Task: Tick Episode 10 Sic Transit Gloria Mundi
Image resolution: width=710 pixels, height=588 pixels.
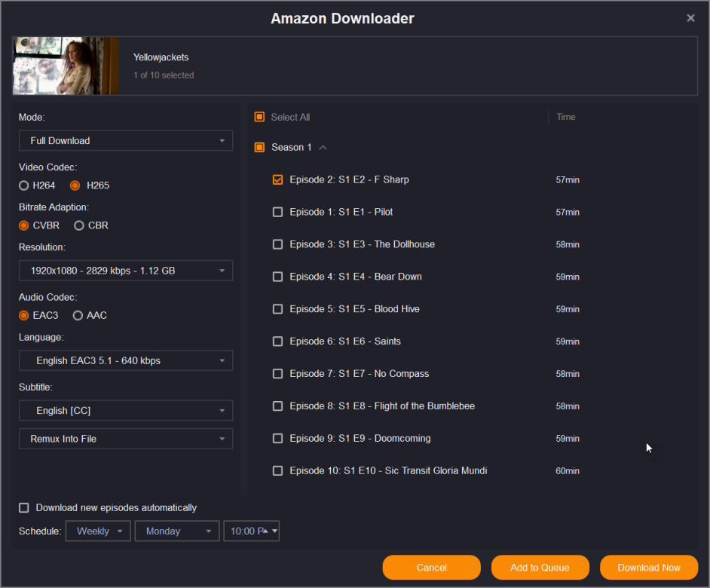Action: [277, 470]
